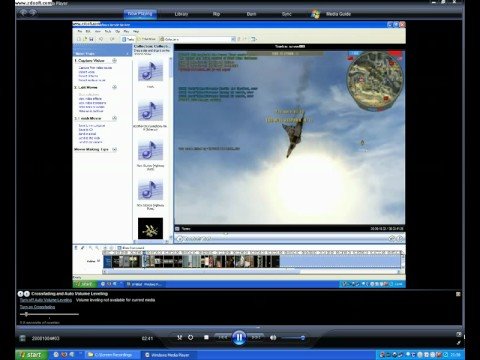Viewport: 480px width, 360px height.
Task: Stop playback with the square stop button
Action: pos(206,338)
